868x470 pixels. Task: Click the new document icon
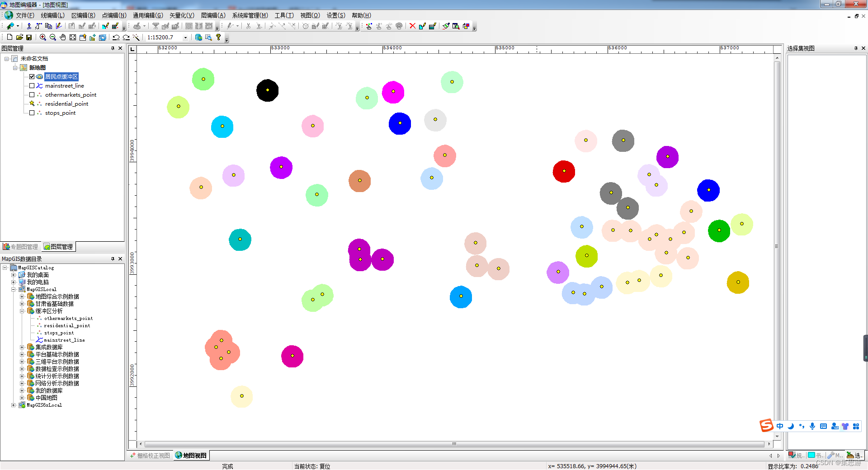pyautogui.click(x=9, y=38)
